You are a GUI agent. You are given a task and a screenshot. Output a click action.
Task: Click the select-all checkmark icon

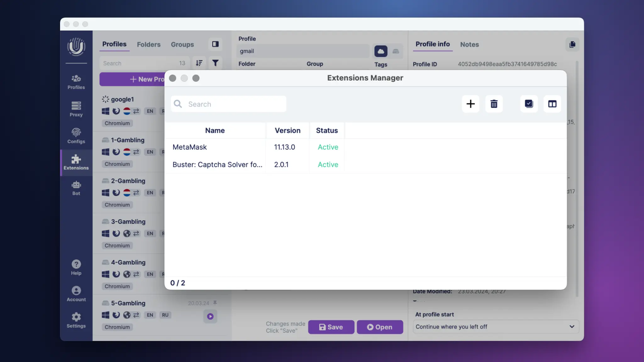click(x=529, y=104)
